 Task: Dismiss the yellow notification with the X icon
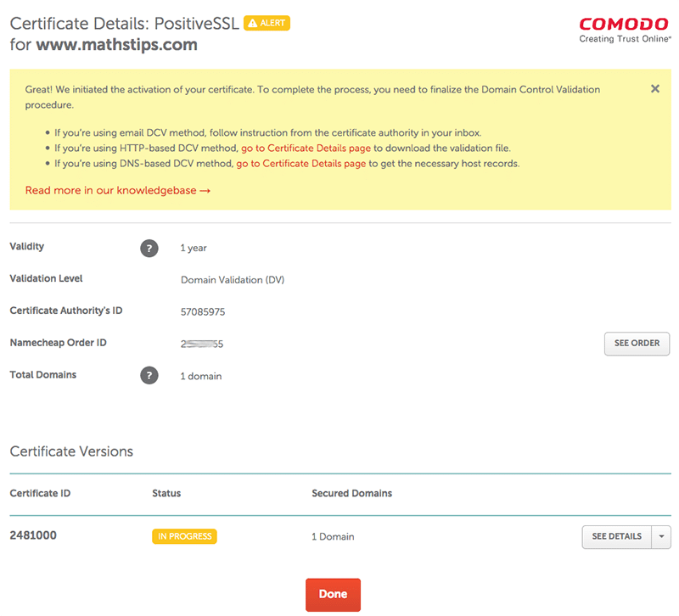pyautogui.click(x=654, y=89)
